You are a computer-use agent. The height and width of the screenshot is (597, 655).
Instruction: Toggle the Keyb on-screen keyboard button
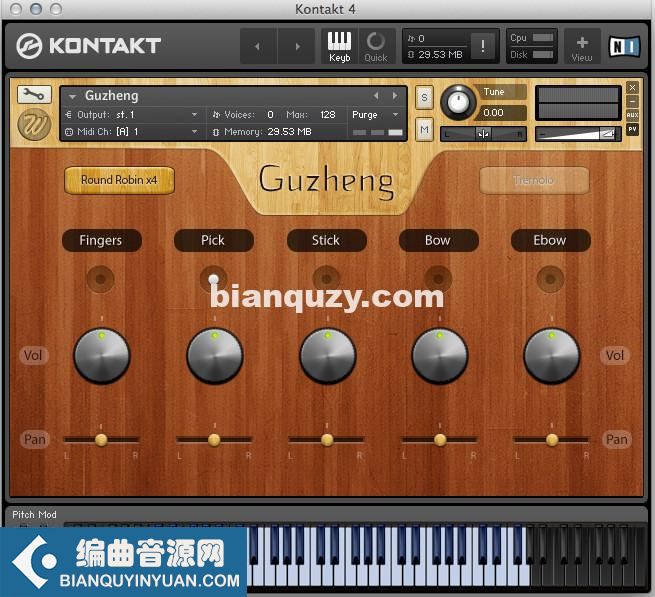(339, 46)
